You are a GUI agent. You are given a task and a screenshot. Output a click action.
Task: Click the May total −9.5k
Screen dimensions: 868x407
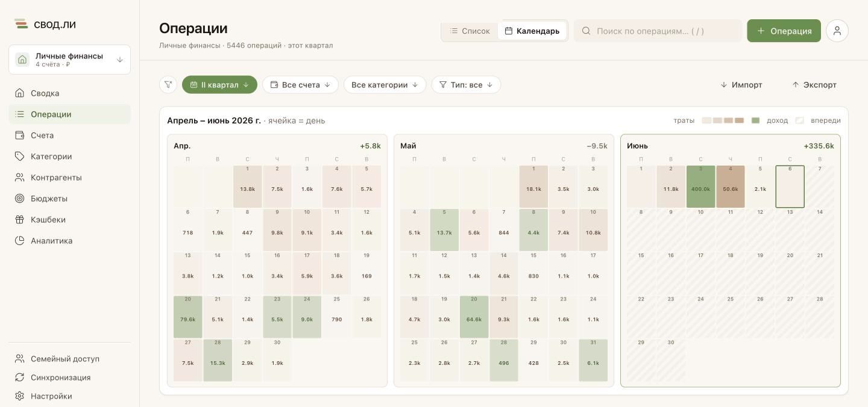(x=597, y=146)
